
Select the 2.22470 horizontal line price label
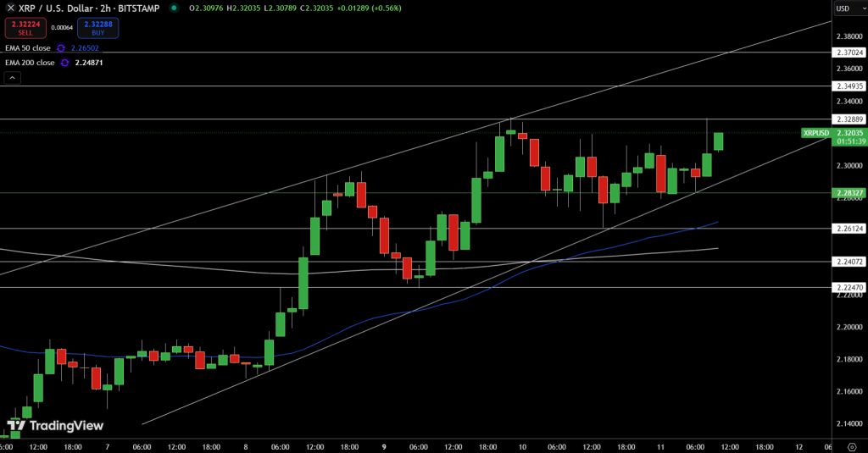849,288
